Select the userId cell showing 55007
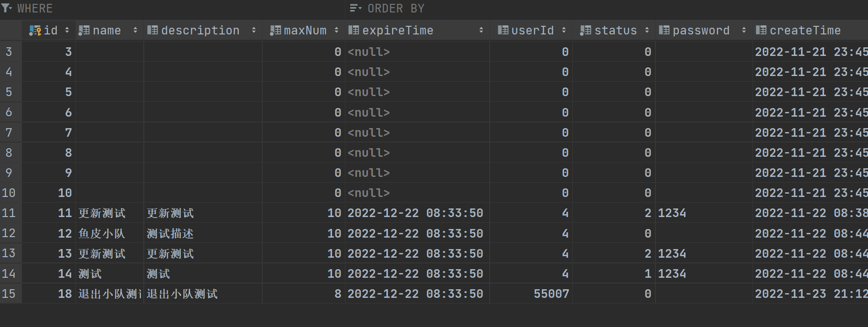 [551, 294]
